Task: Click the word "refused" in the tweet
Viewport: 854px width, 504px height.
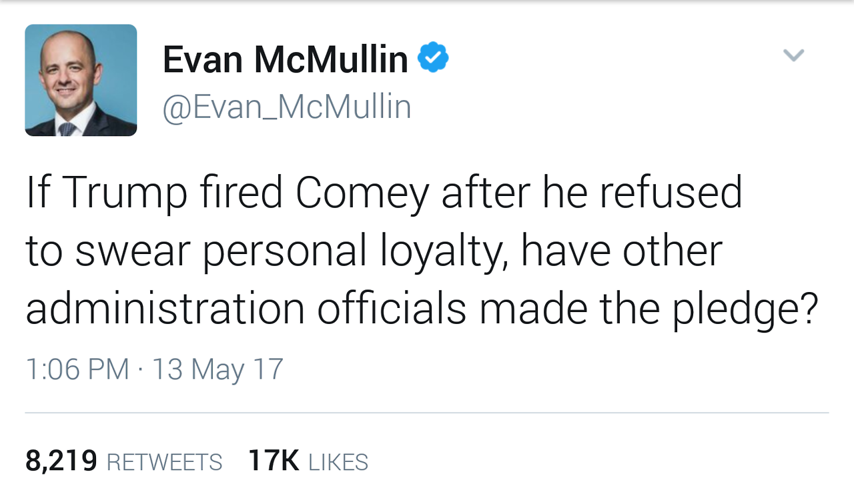Action: [671, 192]
